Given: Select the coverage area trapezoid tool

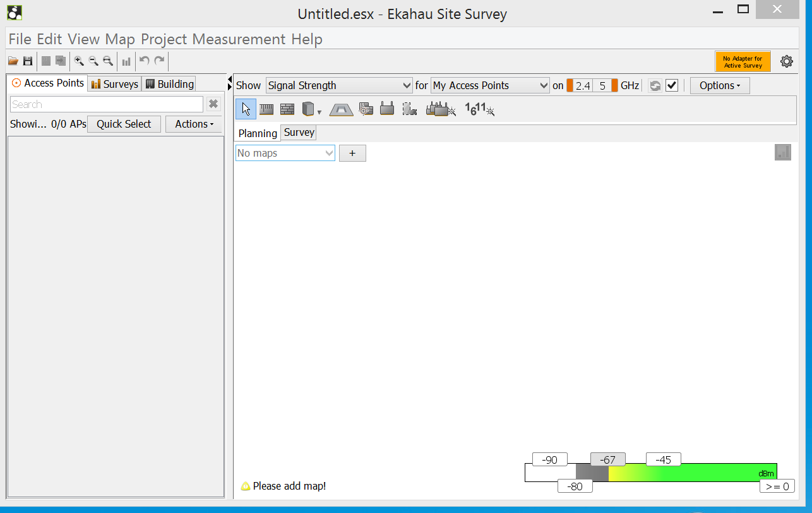Looking at the screenshot, I should (x=342, y=109).
